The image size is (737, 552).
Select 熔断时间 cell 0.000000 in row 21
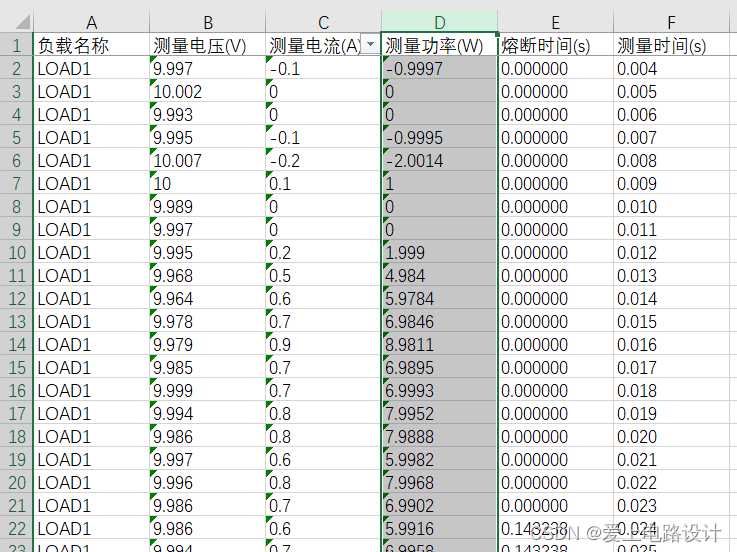click(x=556, y=505)
